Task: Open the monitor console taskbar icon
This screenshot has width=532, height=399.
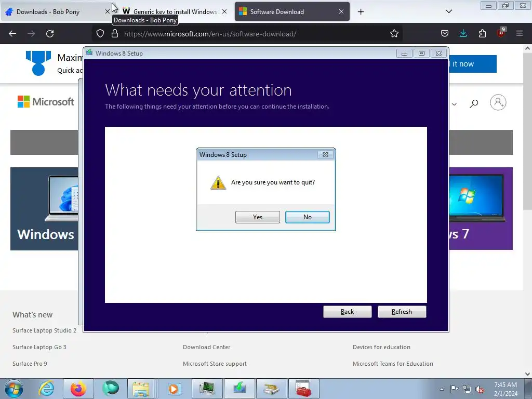Action: [207, 389]
